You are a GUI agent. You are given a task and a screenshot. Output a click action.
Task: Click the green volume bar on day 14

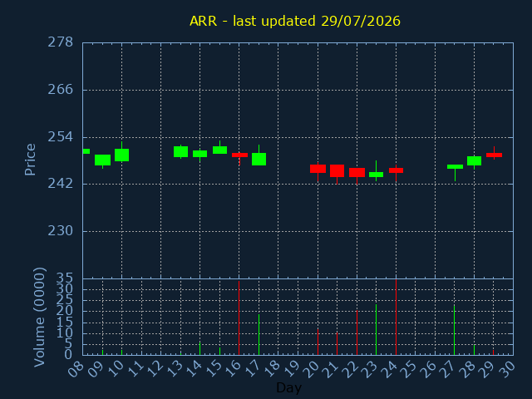point(199,348)
